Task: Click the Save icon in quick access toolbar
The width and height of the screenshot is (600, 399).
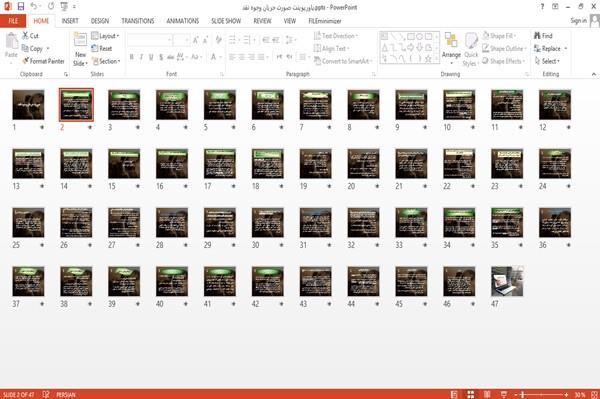Action: pos(21,7)
